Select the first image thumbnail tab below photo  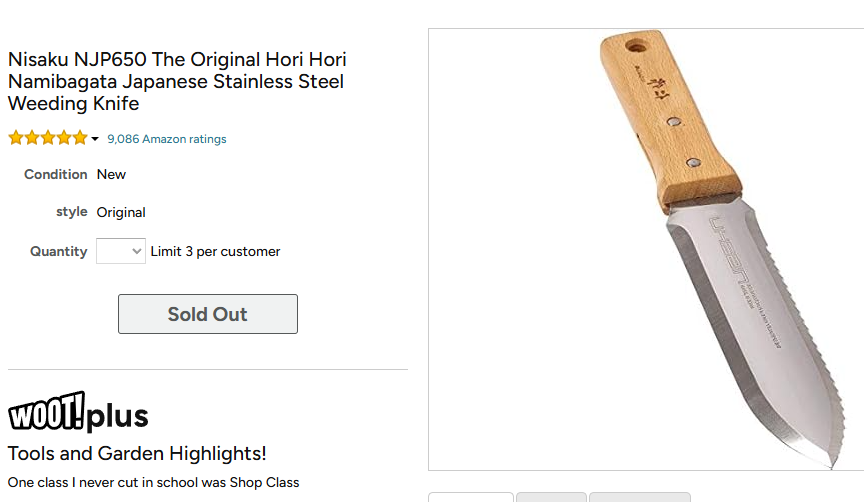pos(471,497)
